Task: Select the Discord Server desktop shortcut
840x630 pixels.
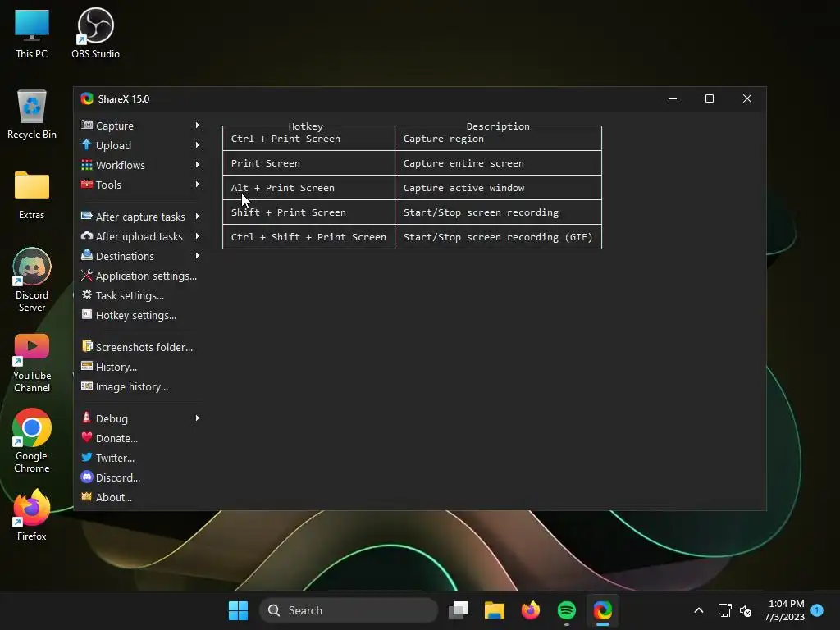Action: point(32,281)
